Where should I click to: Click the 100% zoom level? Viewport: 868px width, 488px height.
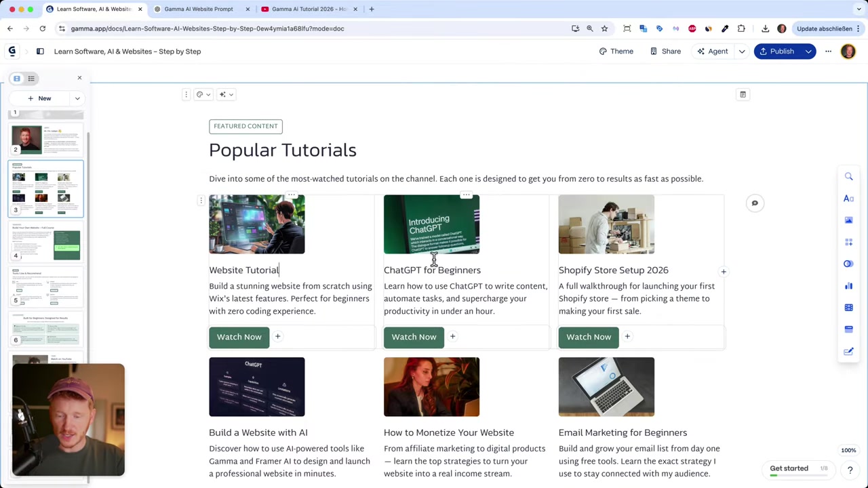(x=848, y=450)
